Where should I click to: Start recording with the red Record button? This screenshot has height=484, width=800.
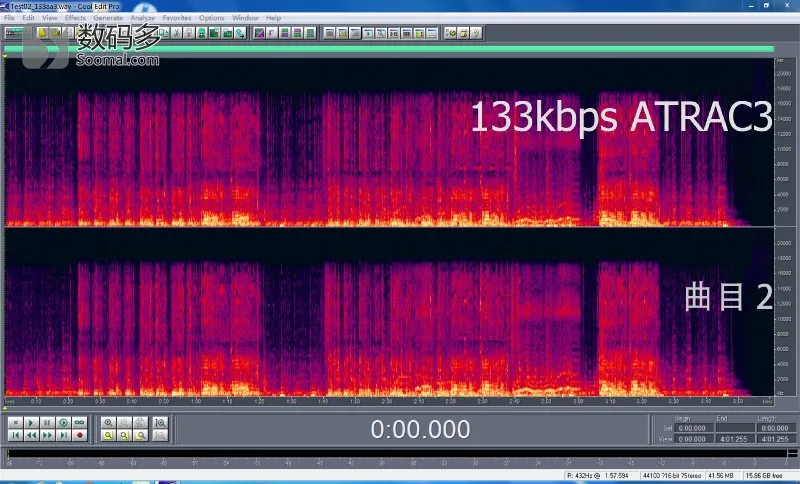(79, 435)
